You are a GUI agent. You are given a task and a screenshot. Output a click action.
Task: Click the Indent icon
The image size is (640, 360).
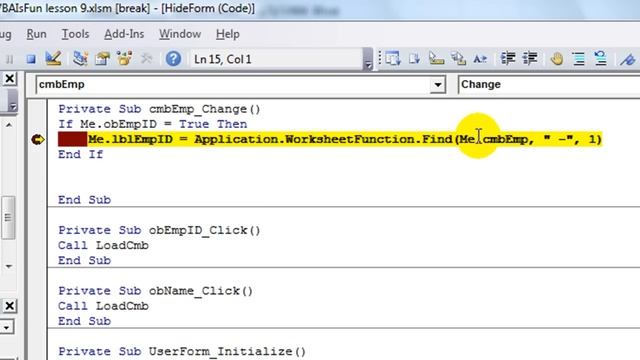(x=508, y=59)
